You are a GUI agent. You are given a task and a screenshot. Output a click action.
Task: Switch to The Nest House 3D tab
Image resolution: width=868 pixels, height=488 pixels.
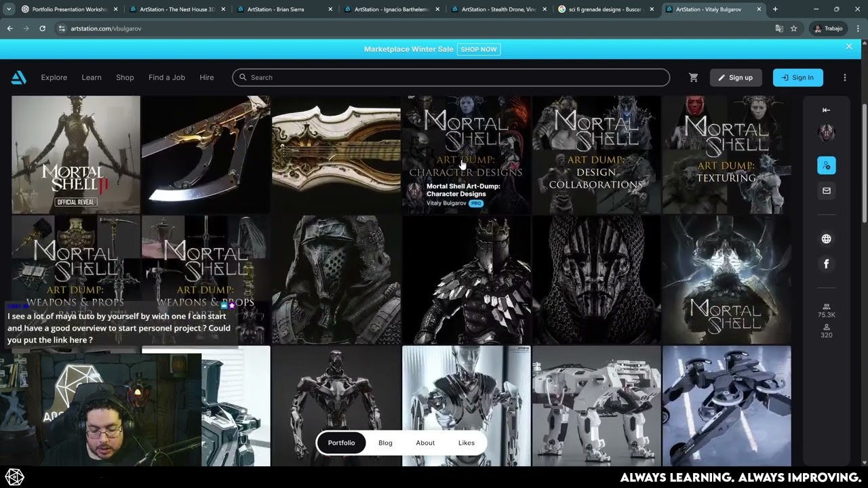coord(176,9)
